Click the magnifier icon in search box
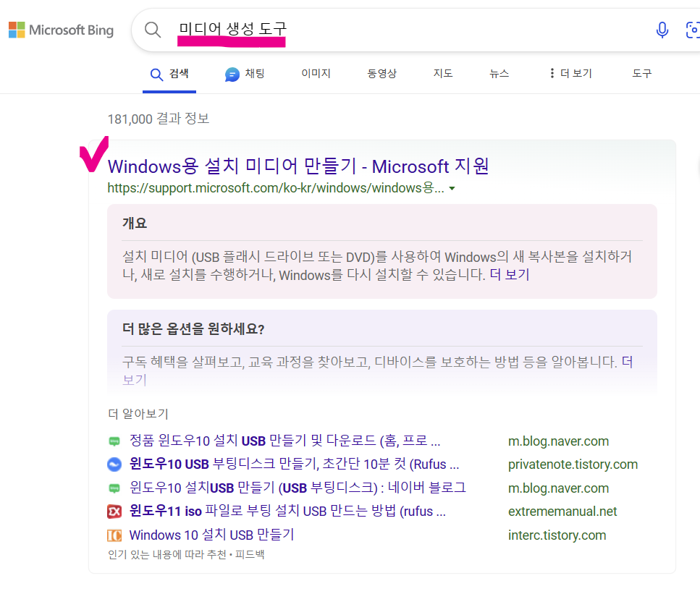This screenshot has height=594, width=700. click(x=153, y=30)
